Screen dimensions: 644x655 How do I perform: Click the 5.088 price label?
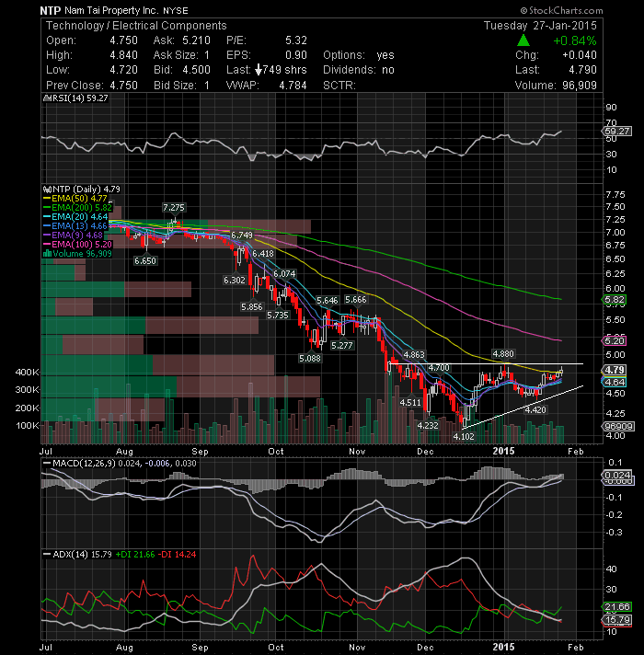[x=310, y=359]
